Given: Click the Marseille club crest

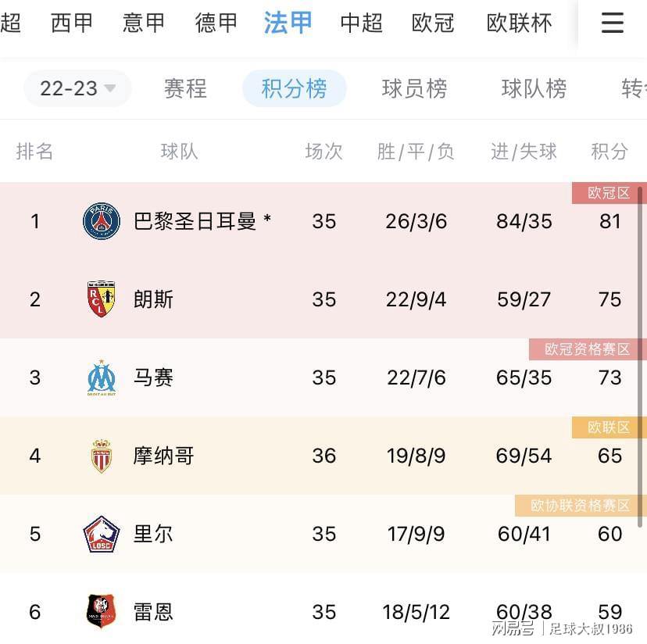Looking at the screenshot, I should [102, 377].
